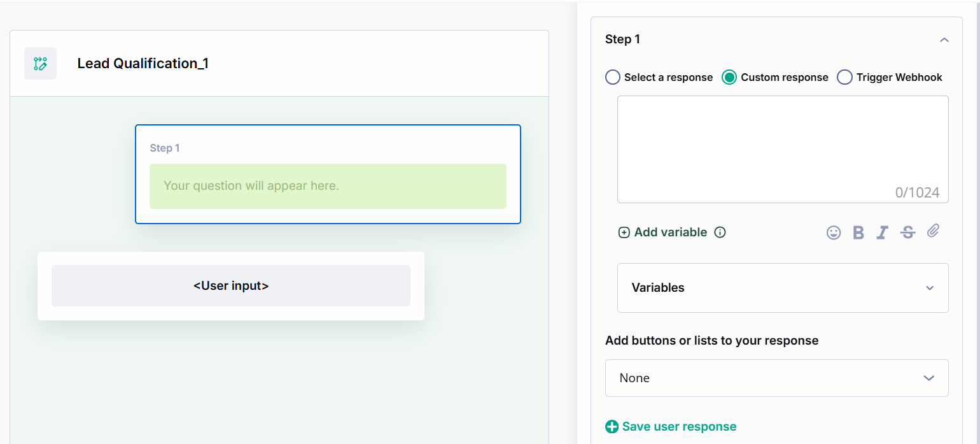Click the Save user response link text
Screen dimensions: 980x444
(x=680, y=427)
